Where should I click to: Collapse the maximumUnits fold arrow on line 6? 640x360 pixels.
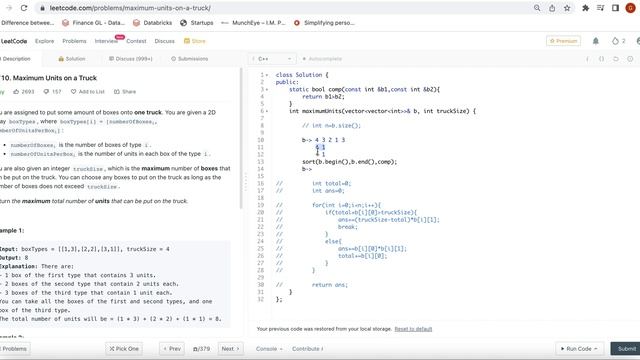tap(267, 111)
